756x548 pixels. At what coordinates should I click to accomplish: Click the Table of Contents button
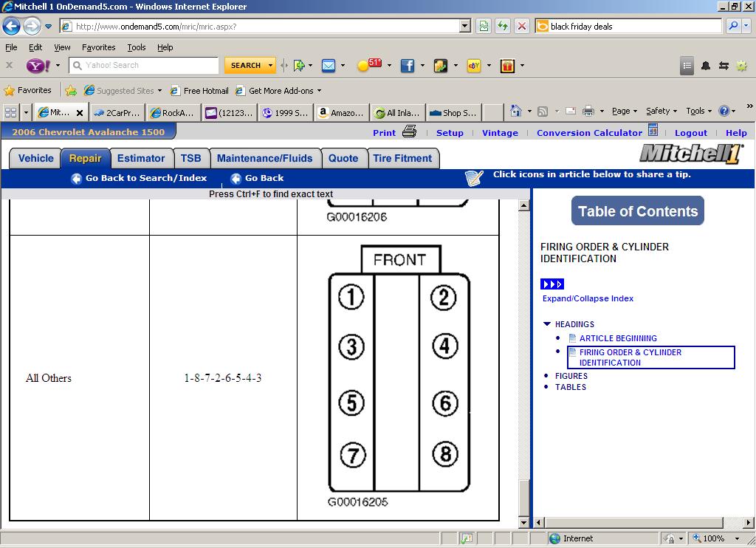tap(637, 210)
